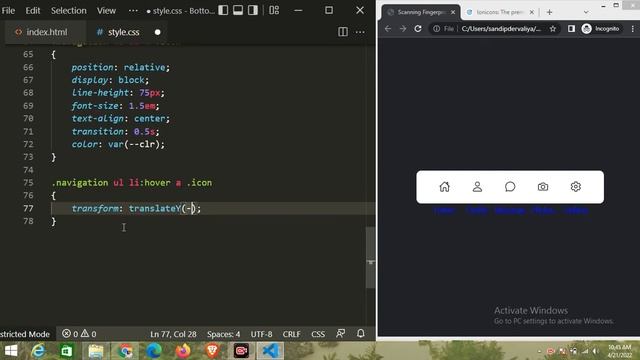Click the vertical scrollbar thumb in editor
Image resolution: width=640 pixels, height=360 pixels.
pos(370,257)
